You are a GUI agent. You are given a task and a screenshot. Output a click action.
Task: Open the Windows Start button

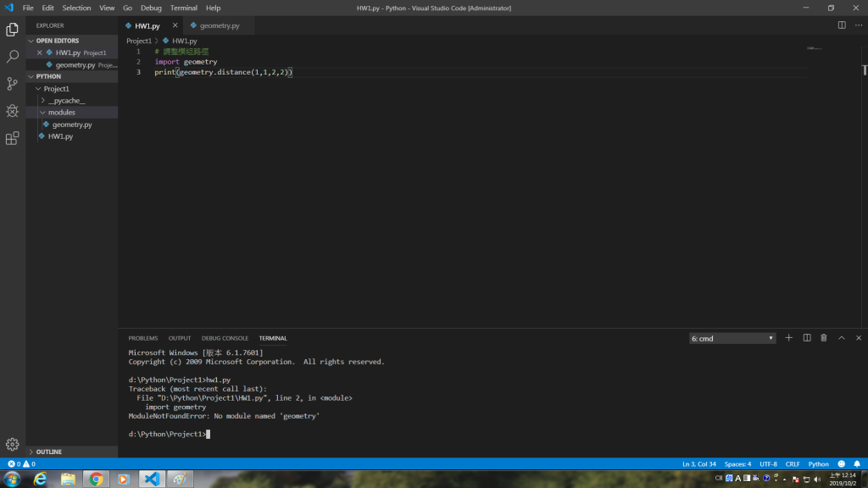tap(12, 480)
